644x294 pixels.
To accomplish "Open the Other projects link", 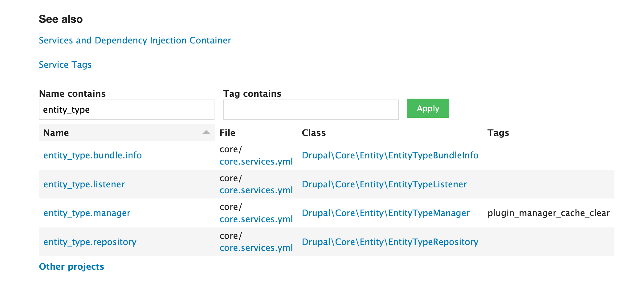I will 71,267.
